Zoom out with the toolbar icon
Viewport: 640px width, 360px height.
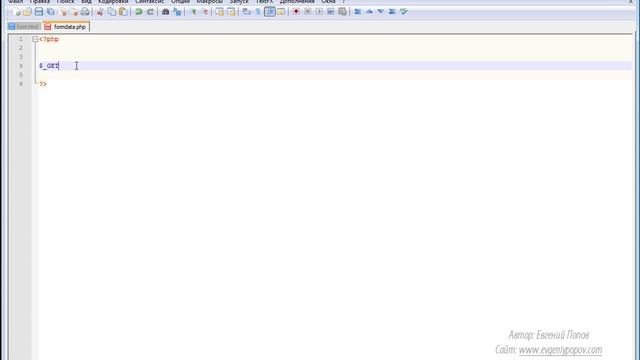pyautogui.click(x=205, y=12)
